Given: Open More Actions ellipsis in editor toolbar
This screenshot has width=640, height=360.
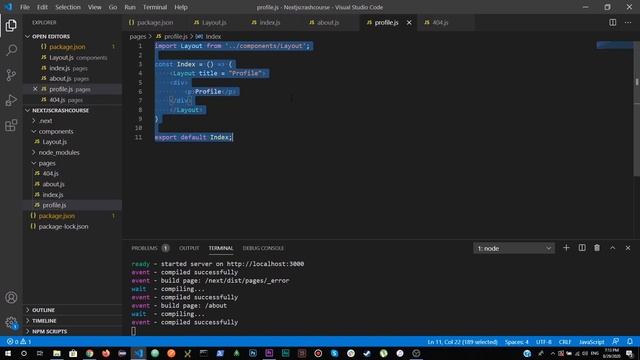Looking at the screenshot, I should click(x=628, y=22).
